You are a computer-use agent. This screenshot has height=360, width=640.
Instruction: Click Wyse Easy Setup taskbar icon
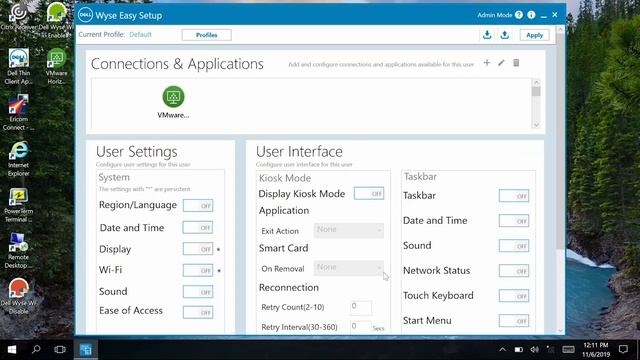pos(86,349)
